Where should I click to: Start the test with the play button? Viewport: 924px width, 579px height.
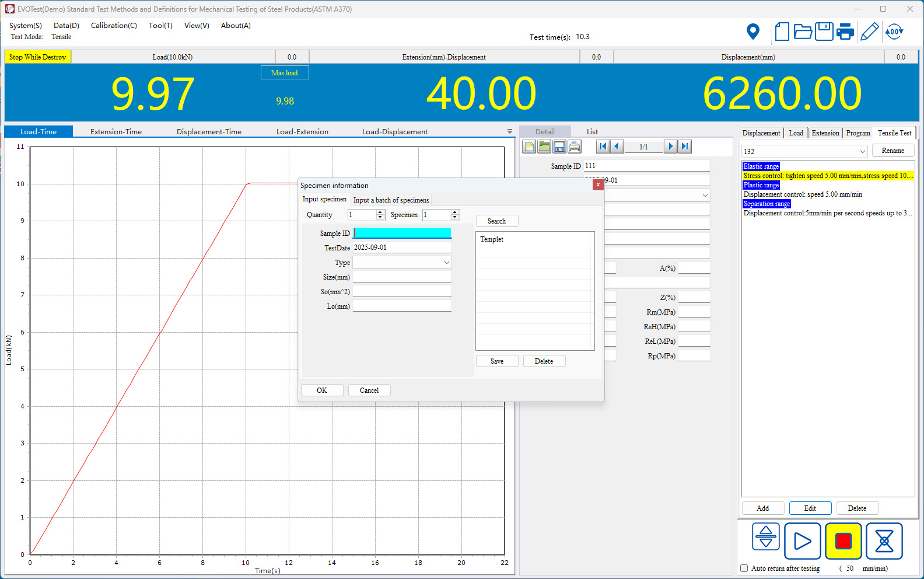pyautogui.click(x=802, y=541)
